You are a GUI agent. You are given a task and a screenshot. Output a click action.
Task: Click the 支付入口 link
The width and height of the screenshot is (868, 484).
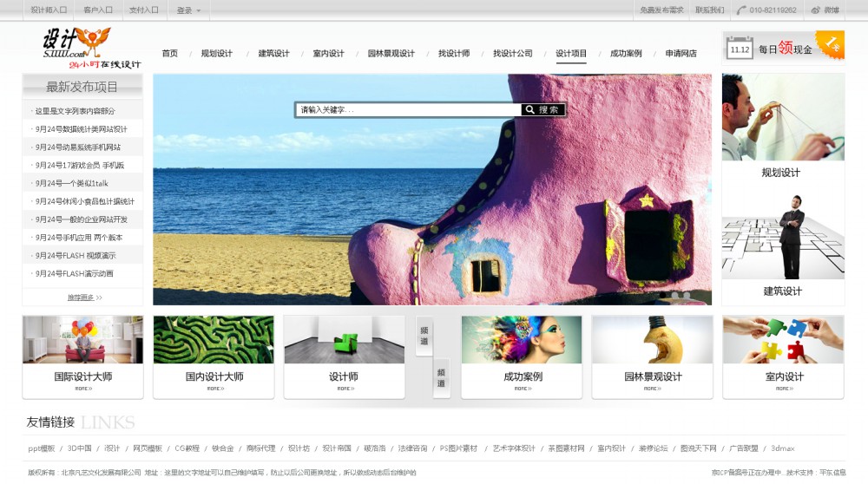[144, 10]
